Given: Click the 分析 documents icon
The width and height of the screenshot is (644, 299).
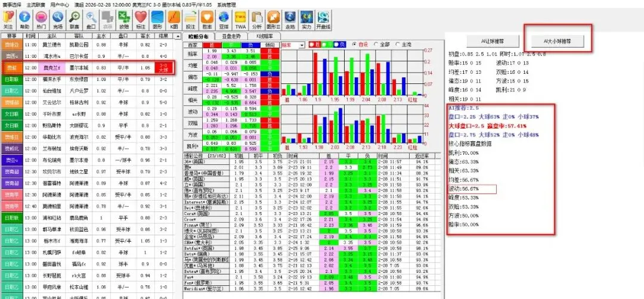Looking at the screenshot, I should [256, 20].
